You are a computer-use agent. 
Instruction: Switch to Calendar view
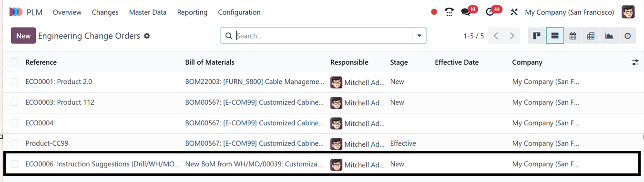[x=573, y=36]
